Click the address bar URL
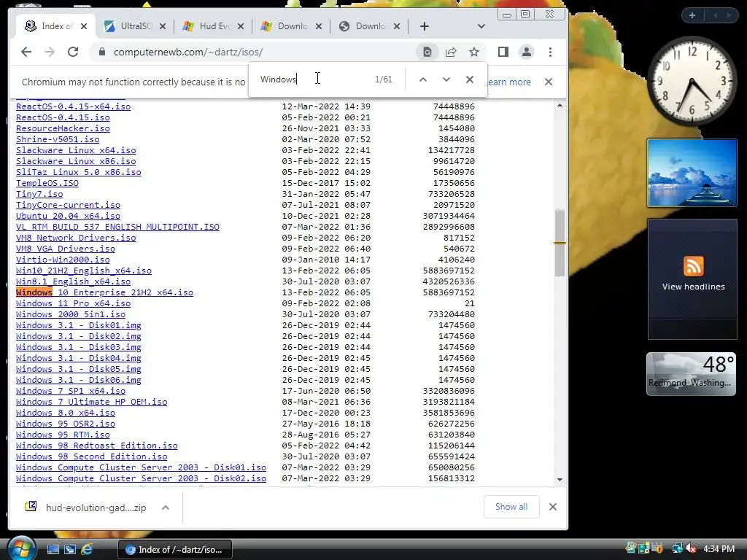The height and width of the screenshot is (560, 747). [x=188, y=52]
